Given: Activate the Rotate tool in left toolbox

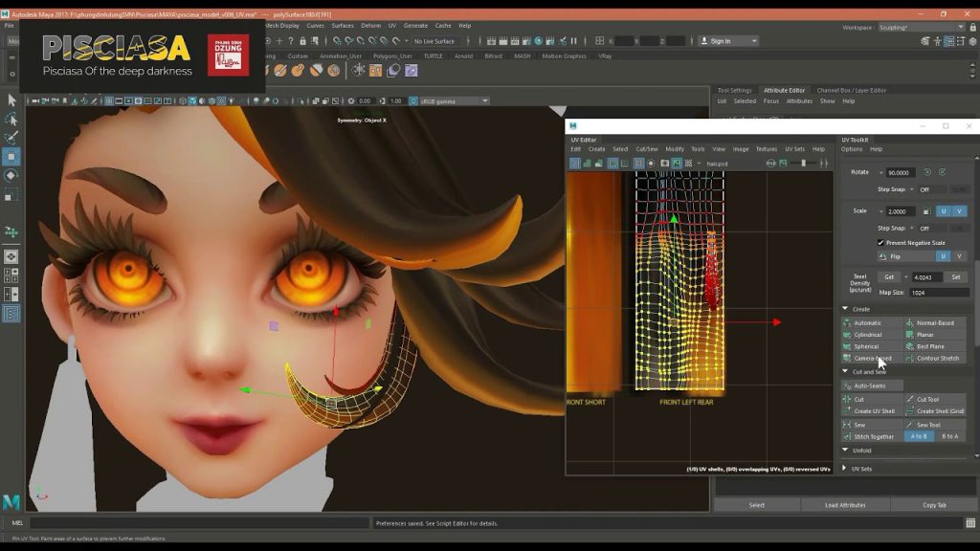Looking at the screenshot, I should (11, 176).
